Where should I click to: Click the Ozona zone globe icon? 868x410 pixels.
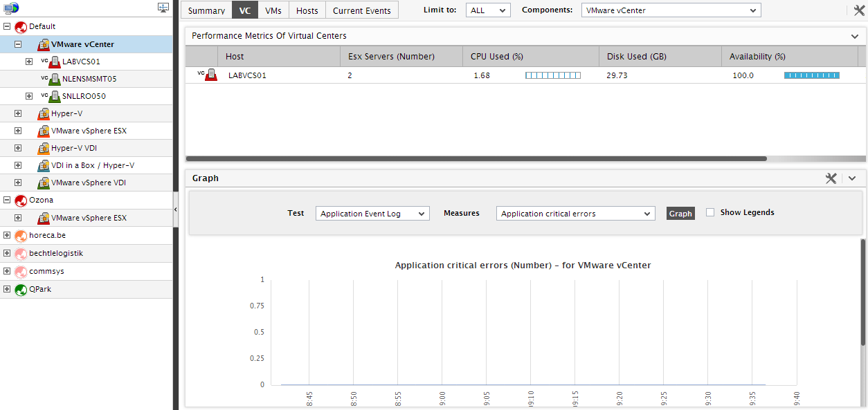click(21, 200)
